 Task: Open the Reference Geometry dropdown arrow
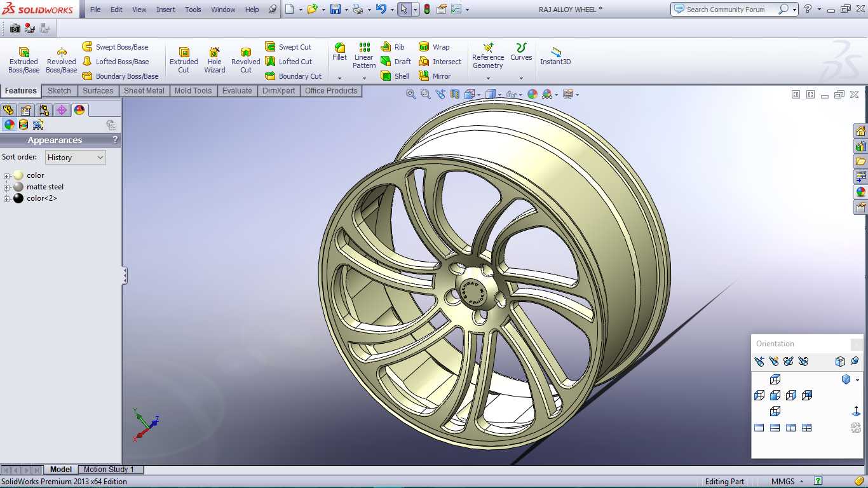488,78
